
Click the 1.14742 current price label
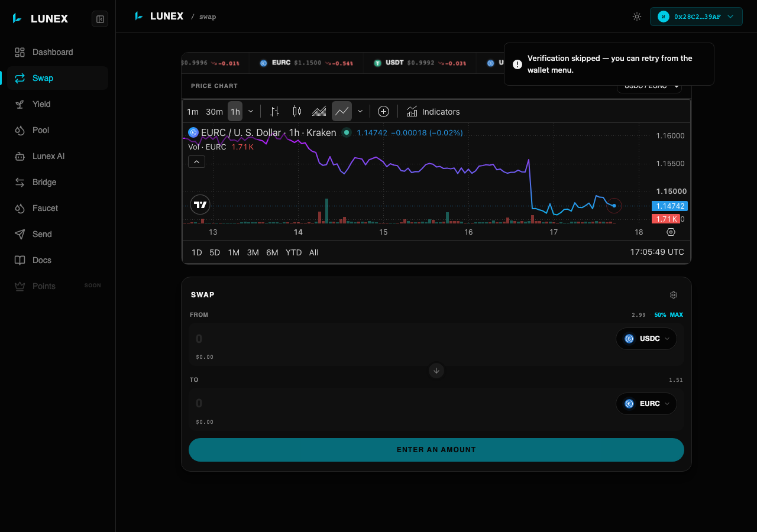(669, 206)
